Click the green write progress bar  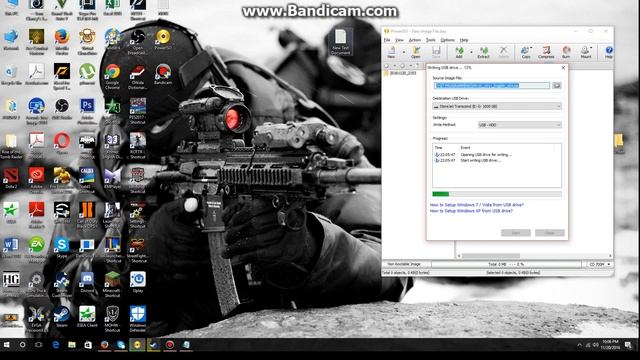click(x=497, y=194)
